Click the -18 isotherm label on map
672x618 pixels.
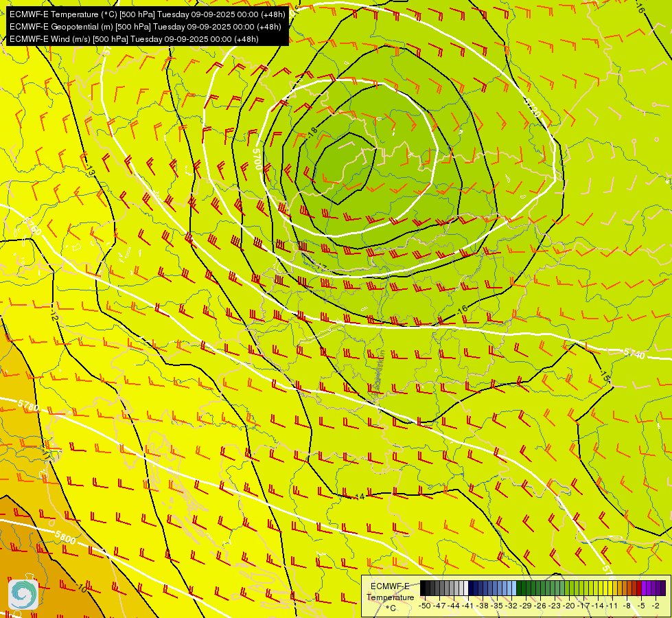tap(312, 132)
